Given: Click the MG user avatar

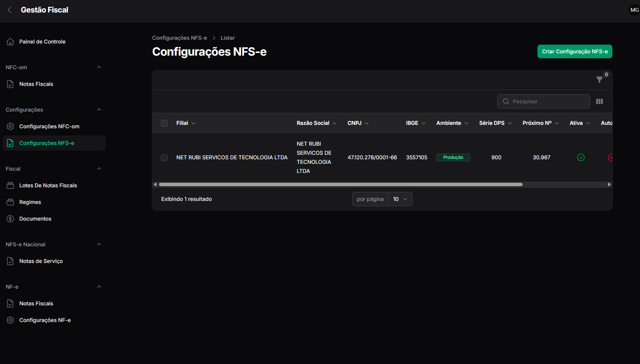Looking at the screenshot, I should coord(634,10).
